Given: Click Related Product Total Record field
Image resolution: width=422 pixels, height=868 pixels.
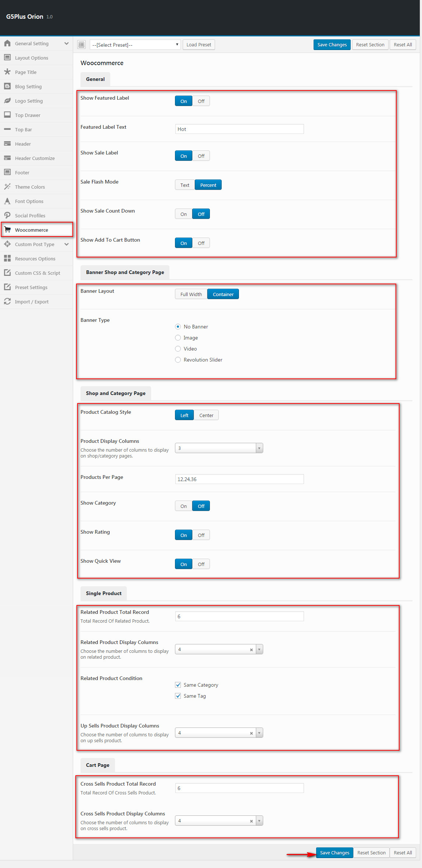Looking at the screenshot, I should click(x=240, y=616).
